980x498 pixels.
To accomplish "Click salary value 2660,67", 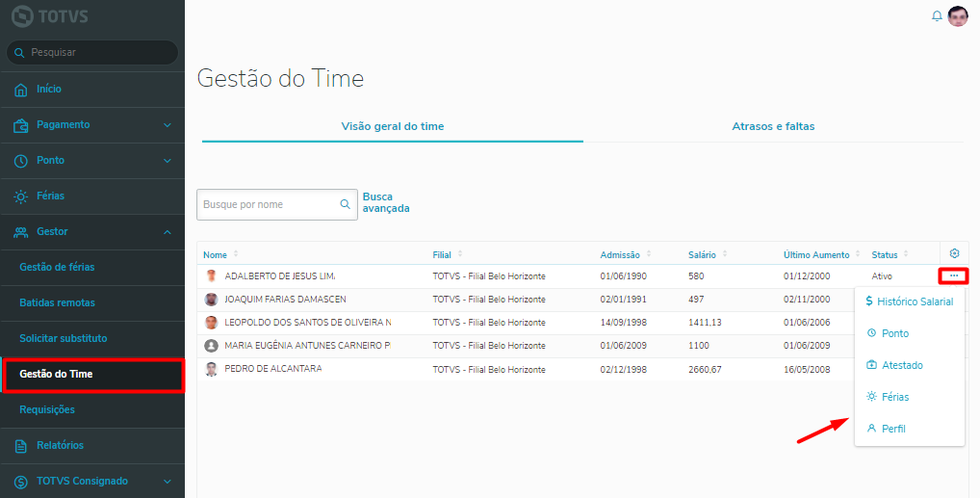I will pos(705,370).
